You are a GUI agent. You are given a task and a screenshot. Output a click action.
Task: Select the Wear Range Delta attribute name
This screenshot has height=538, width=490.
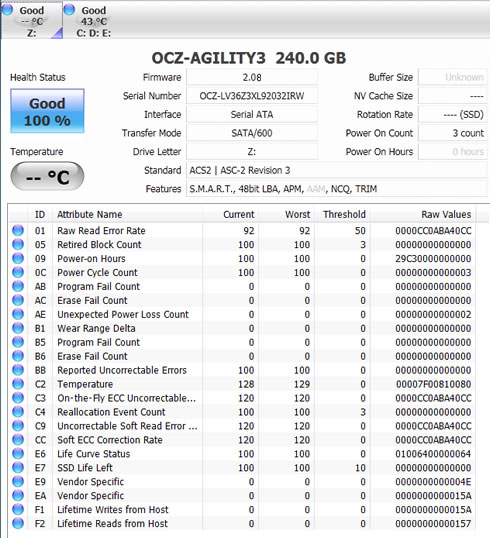[96, 328]
